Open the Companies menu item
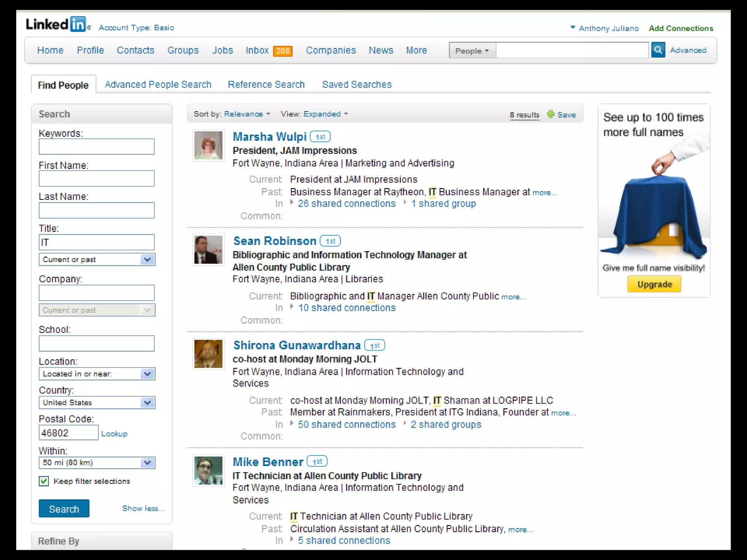This screenshot has width=747, height=560. click(x=330, y=50)
